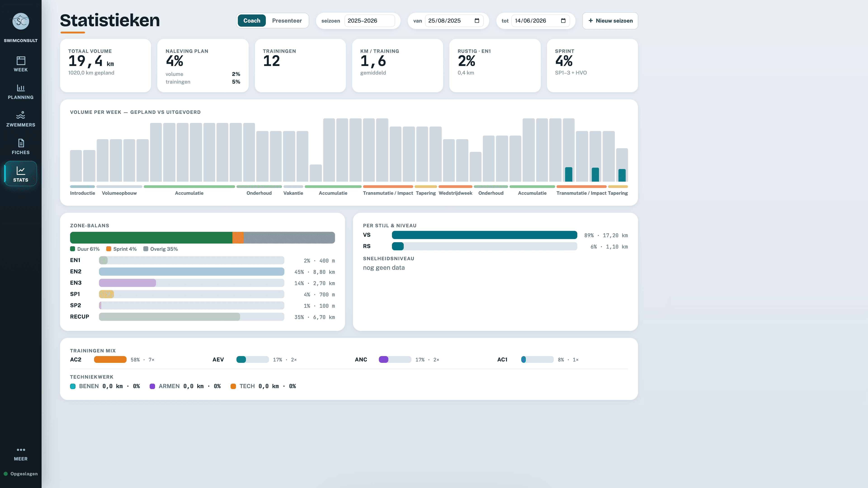Switch to Coach mode
Image resolution: width=868 pixels, height=488 pixels.
point(252,21)
